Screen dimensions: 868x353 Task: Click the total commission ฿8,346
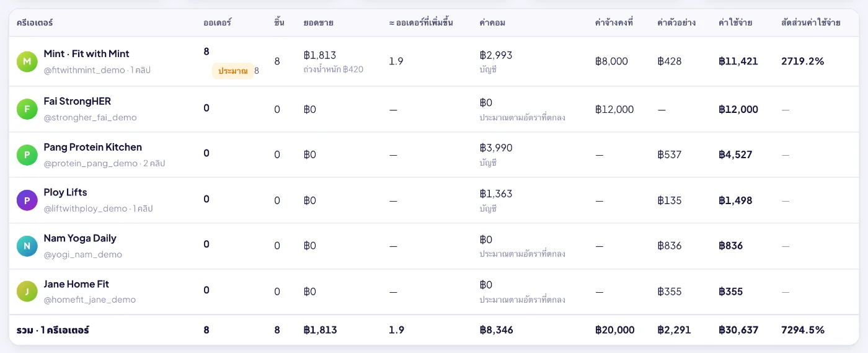pyautogui.click(x=497, y=330)
